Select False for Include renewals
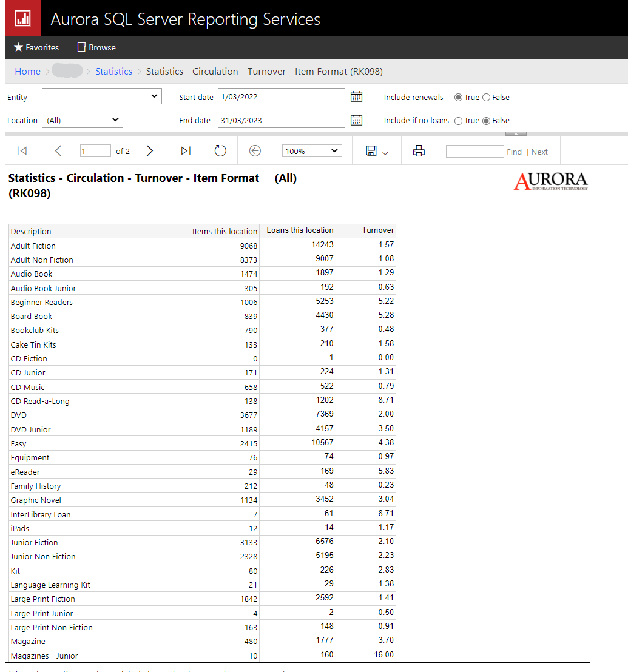The image size is (628, 672). pyautogui.click(x=486, y=98)
